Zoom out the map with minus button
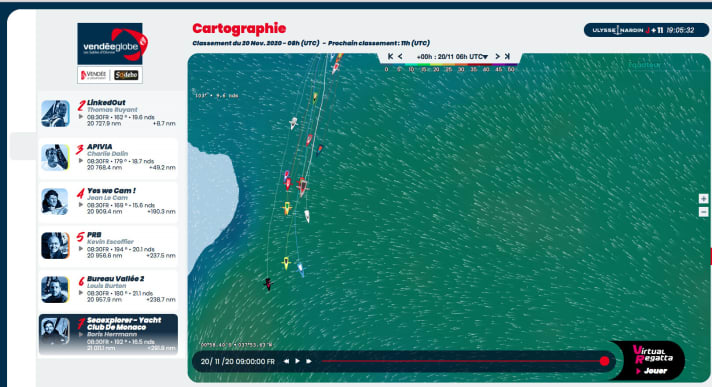This screenshot has height=387, width=712. point(703,212)
